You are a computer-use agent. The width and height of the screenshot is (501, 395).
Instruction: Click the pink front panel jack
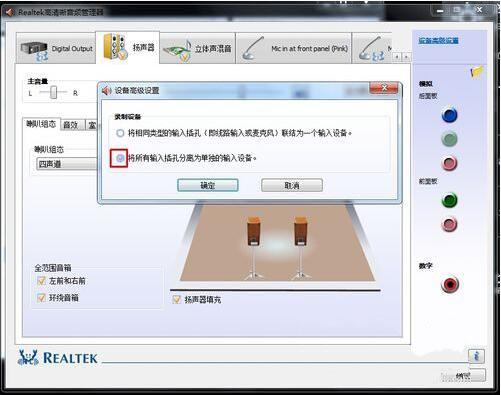point(449,224)
